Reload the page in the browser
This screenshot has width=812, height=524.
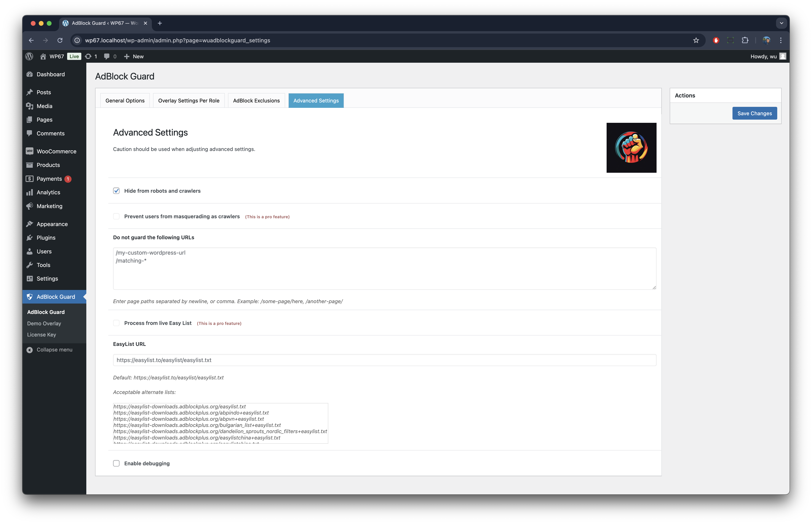[x=60, y=40]
